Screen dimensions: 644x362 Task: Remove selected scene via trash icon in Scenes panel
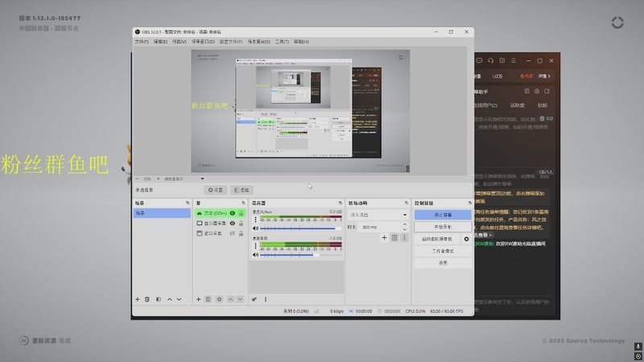click(147, 299)
